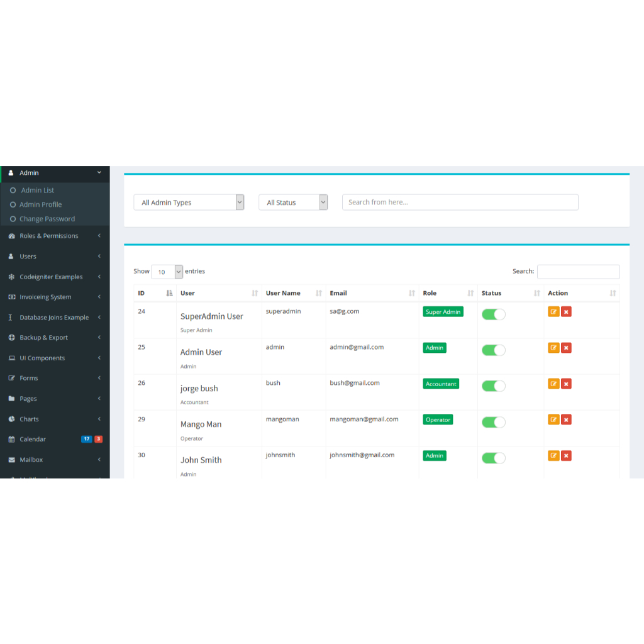Click the Email column sort icon
The width and height of the screenshot is (644, 644).
tap(411, 293)
